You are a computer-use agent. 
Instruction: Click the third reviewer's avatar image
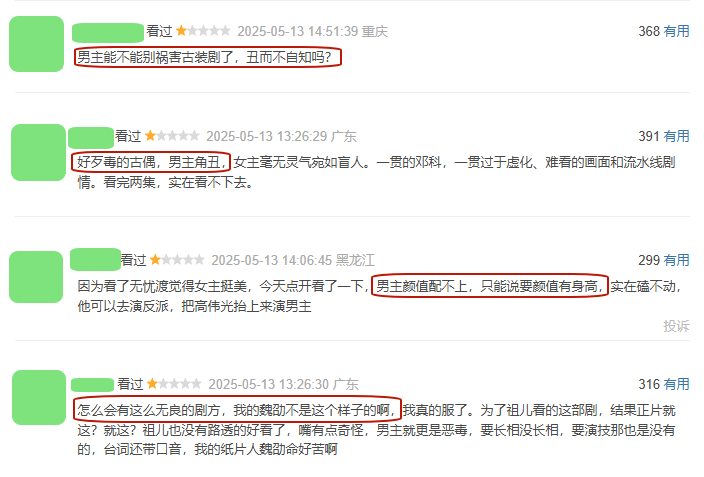tap(36, 277)
